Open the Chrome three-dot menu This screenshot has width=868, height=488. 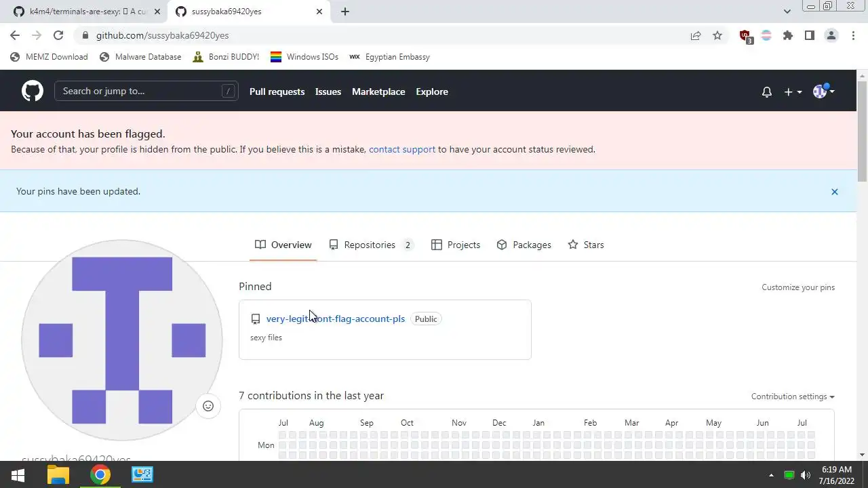(x=853, y=35)
